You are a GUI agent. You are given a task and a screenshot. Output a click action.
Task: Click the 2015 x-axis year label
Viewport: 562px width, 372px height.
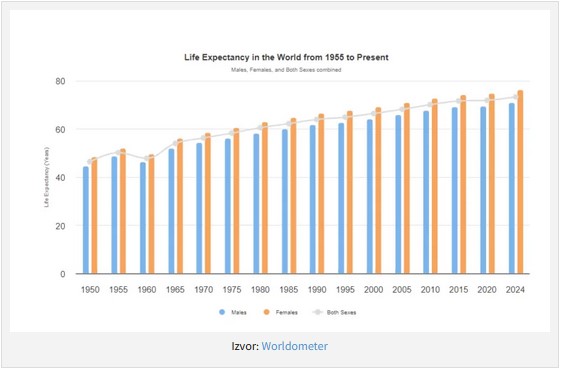pyautogui.click(x=458, y=290)
